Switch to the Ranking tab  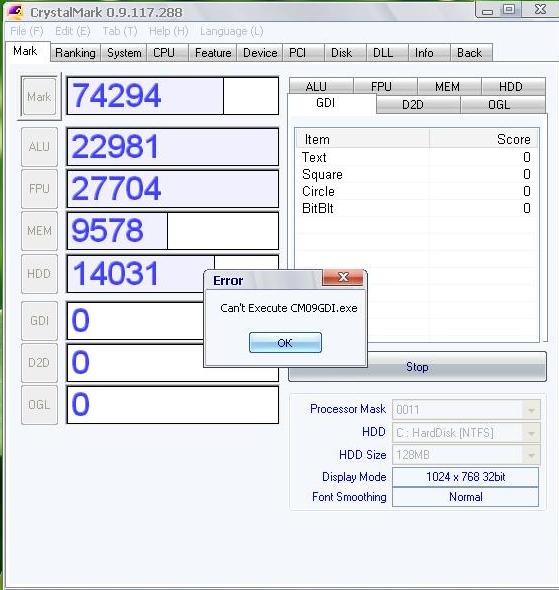click(75, 53)
